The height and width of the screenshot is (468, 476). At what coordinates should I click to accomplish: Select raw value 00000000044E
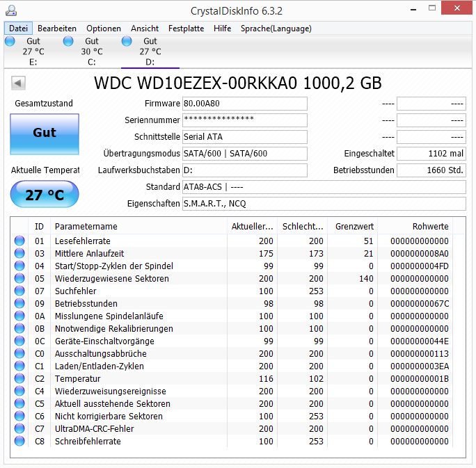pyautogui.click(x=420, y=341)
